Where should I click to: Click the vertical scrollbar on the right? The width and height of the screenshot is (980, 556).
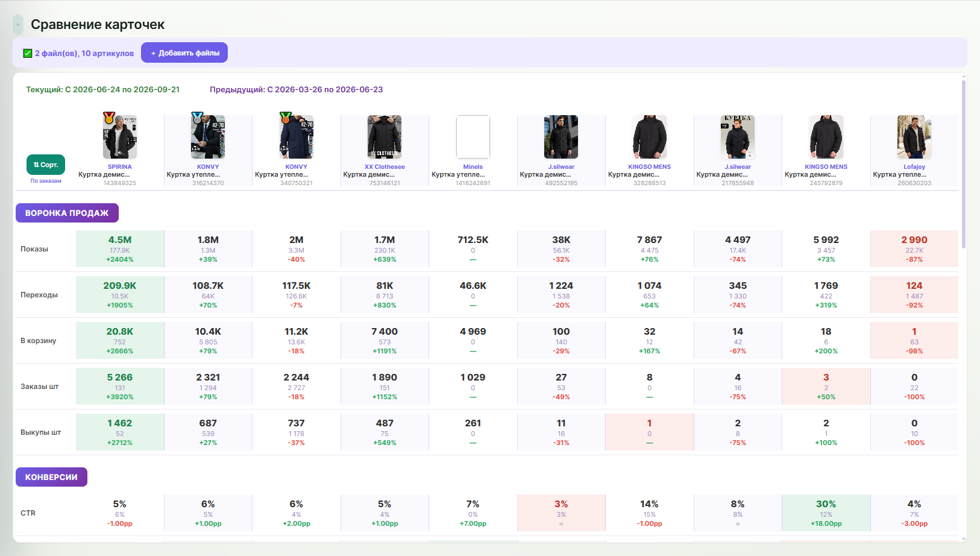(x=964, y=163)
